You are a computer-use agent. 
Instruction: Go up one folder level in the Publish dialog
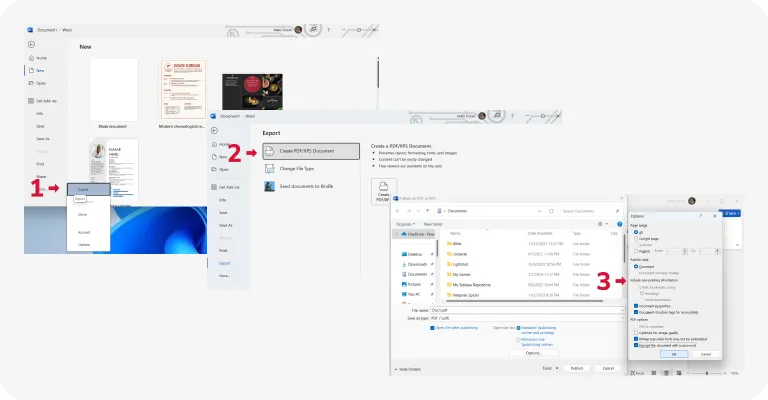tap(427, 211)
